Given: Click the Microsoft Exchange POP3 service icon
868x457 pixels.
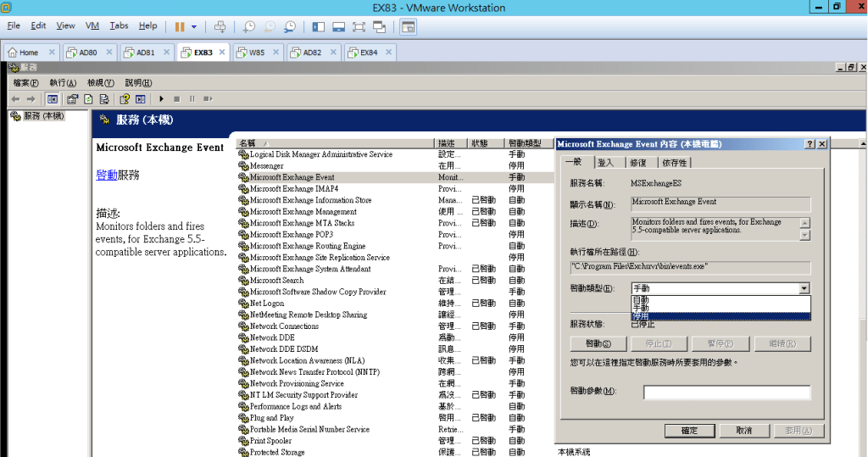Looking at the screenshot, I should tap(243, 235).
